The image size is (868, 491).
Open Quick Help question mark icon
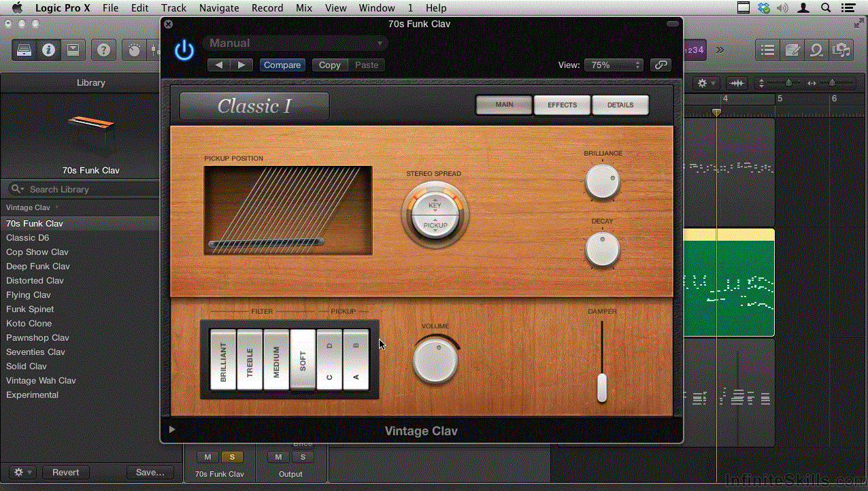pyautogui.click(x=103, y=50)
